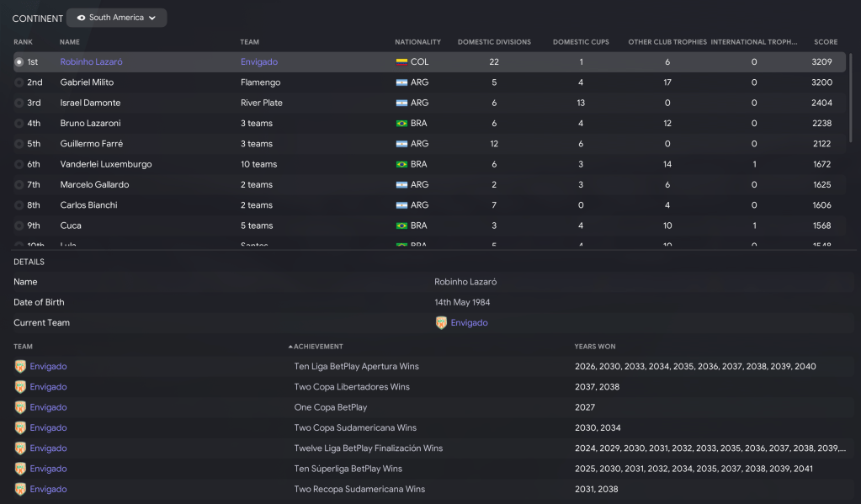Image resolution: width=861 pixels, height=504 pixels.
Task: Click the Colombia flag in Robinho Lazaró's row
Action: tap(401, 62)
